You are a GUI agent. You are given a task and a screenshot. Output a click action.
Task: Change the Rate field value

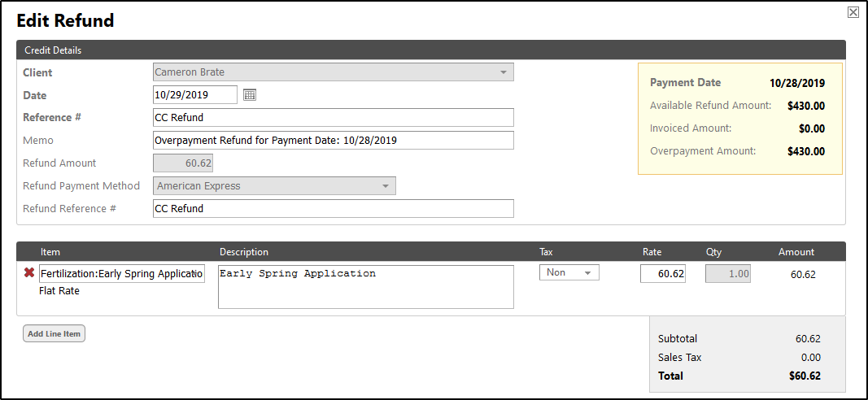click(663, 274)
